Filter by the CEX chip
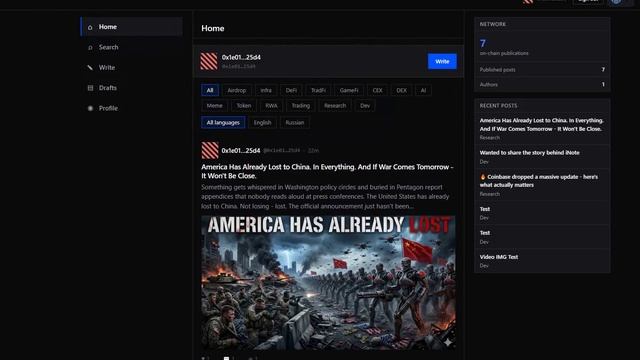Screen dimensions: 640x360 coord(378,90)
